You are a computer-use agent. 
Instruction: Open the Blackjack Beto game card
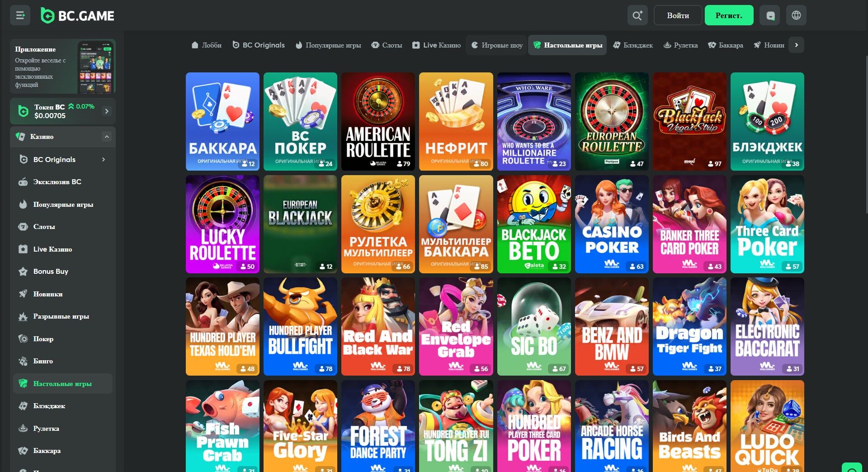click(x=534, y=224)
